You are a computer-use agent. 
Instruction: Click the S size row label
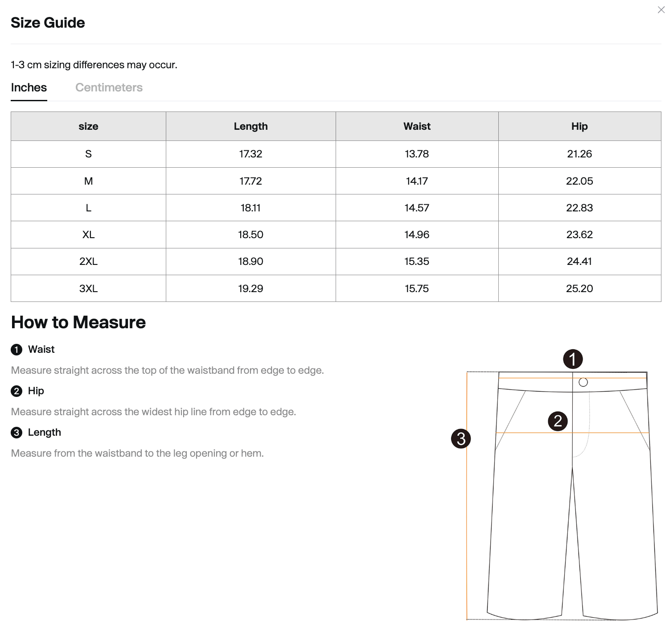(x=88, y=154)
